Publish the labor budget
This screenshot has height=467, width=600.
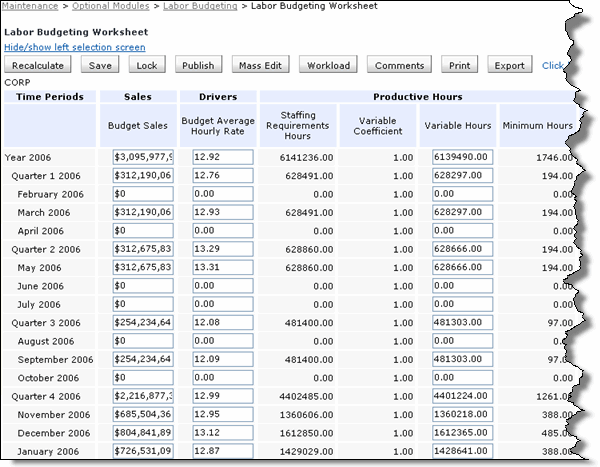tap(198, 66)
